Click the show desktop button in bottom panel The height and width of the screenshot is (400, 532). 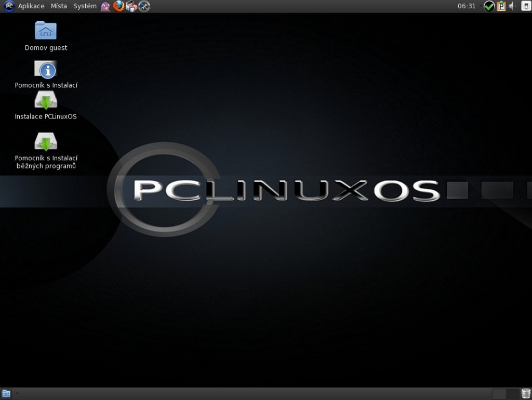(6, 394)
